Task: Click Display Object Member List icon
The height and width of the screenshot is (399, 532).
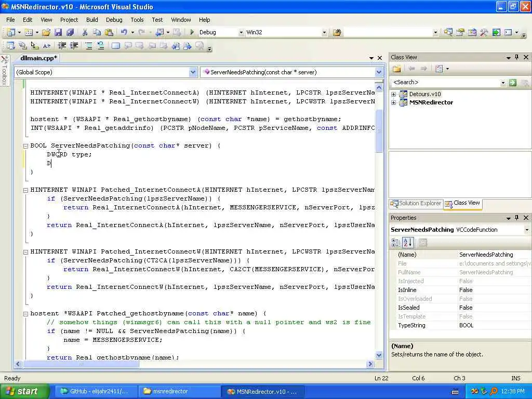Action: pos(10,46)
